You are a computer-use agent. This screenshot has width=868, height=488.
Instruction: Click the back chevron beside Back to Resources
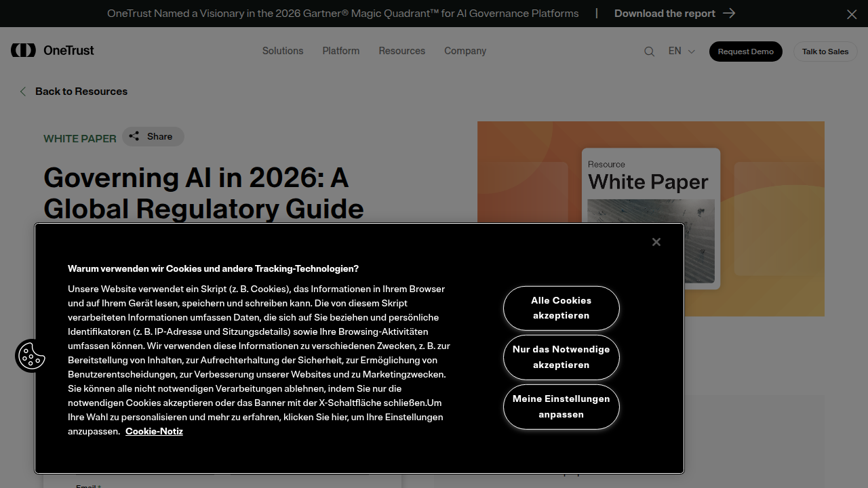(23, 91)
